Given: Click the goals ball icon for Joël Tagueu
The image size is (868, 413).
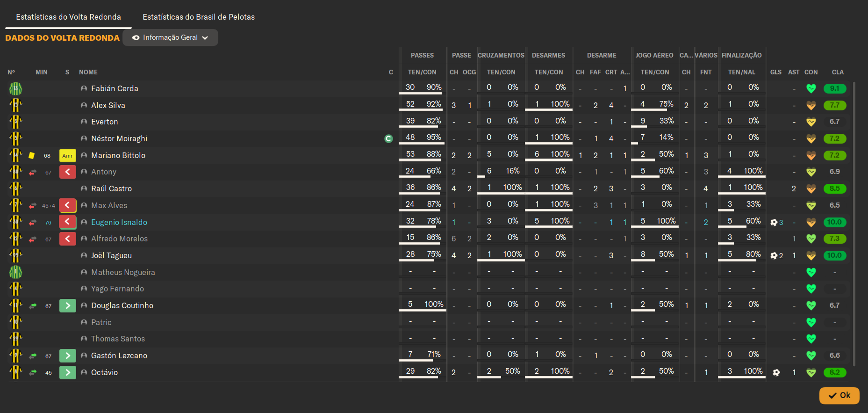Looking at the screenshot, I should [x=774, y=255].
